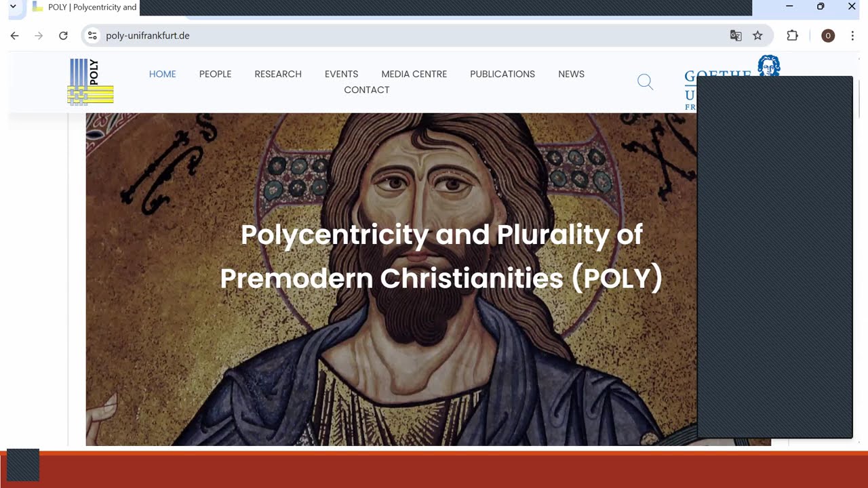Viewport: 868px width, 488px height.
Task: Open the Chrome profile avatar
Action: [828, 35]
